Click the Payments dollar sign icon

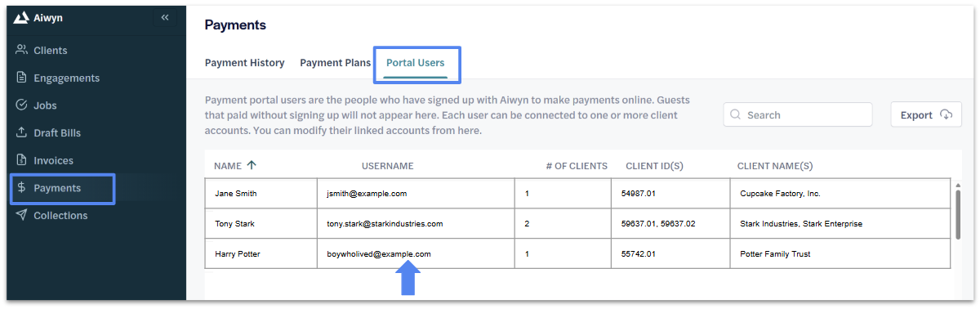click(x=22, y=188)
